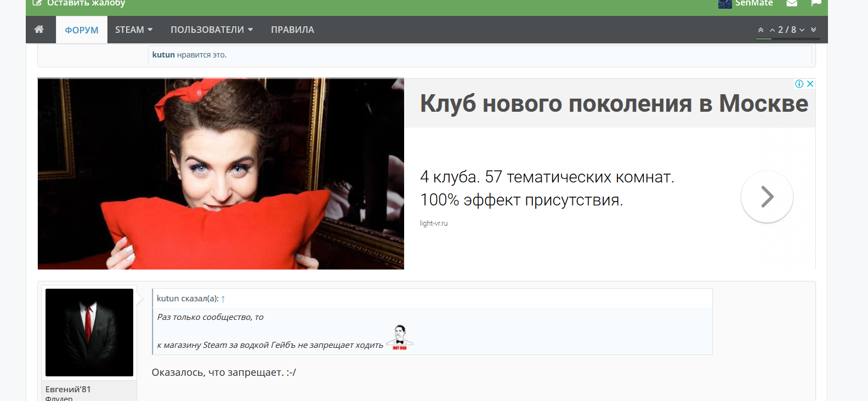Expand the ПОЛЬЗОВАТЕЛИ dropdown menu
Image resolution: width=868 pixels, height=401 pixels.
point(212,30)
